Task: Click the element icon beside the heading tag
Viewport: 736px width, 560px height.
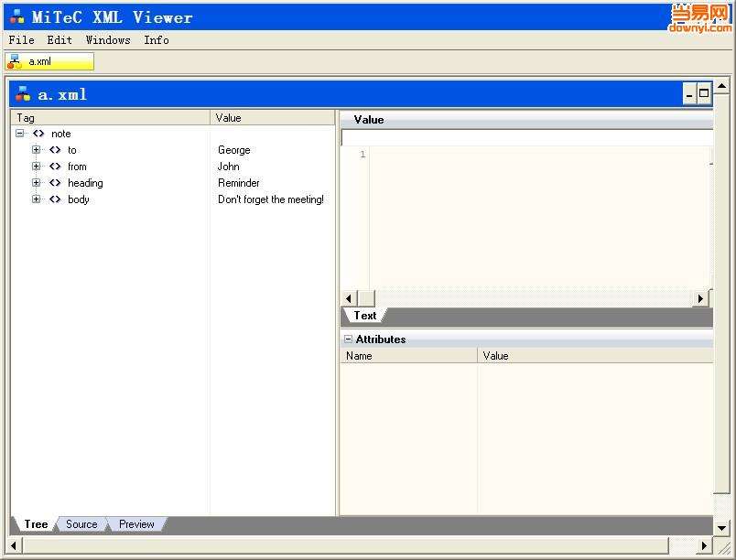Action: (x=55, y=183)
